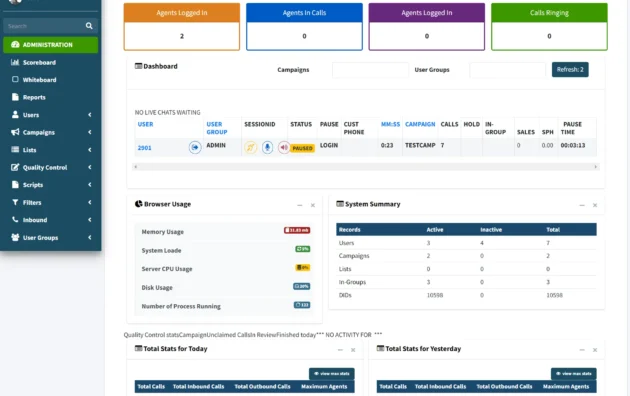
Task: Sort by CAMPAIGN column header
Action: click(420, 124)
